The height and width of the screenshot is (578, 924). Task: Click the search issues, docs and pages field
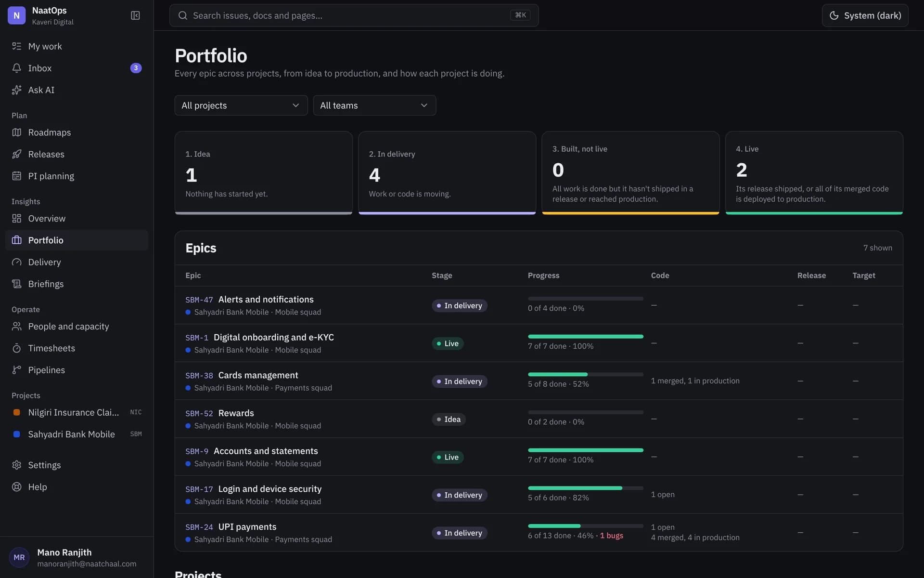(x=354, y=15)
